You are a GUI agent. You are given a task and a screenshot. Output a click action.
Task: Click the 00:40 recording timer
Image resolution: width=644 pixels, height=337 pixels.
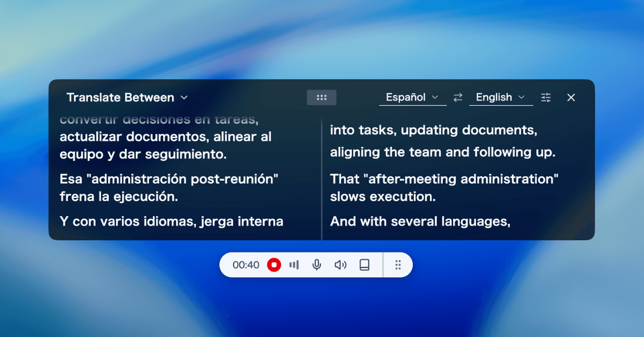click(246, 265)
